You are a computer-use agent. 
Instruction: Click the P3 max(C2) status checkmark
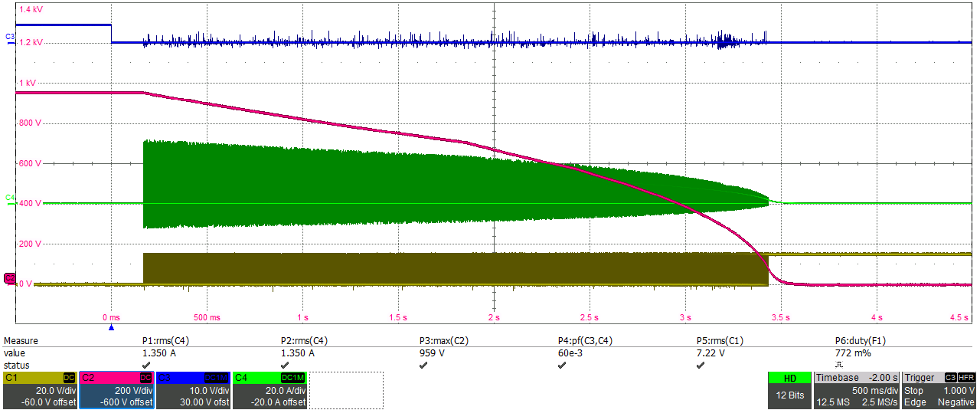(423, 366)
